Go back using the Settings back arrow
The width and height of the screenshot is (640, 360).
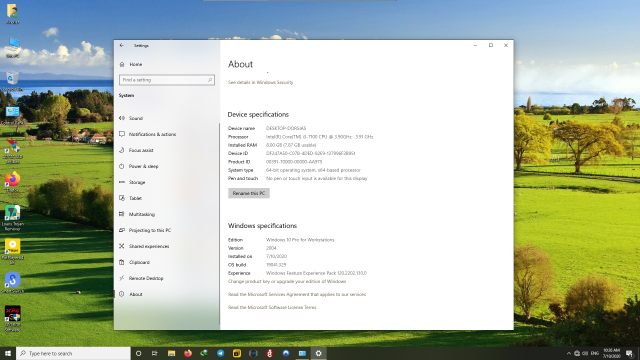[x=122, y=46]
